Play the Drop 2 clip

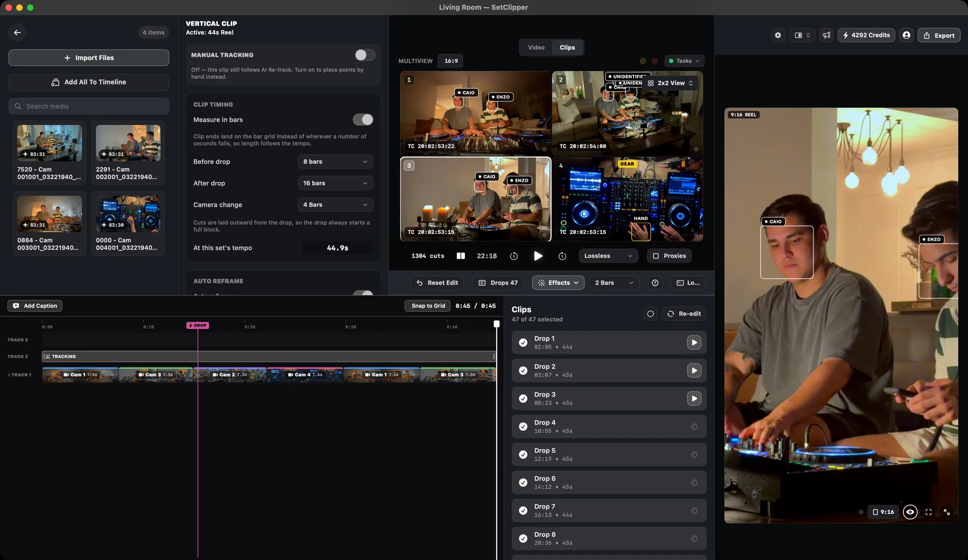[694, 371]
